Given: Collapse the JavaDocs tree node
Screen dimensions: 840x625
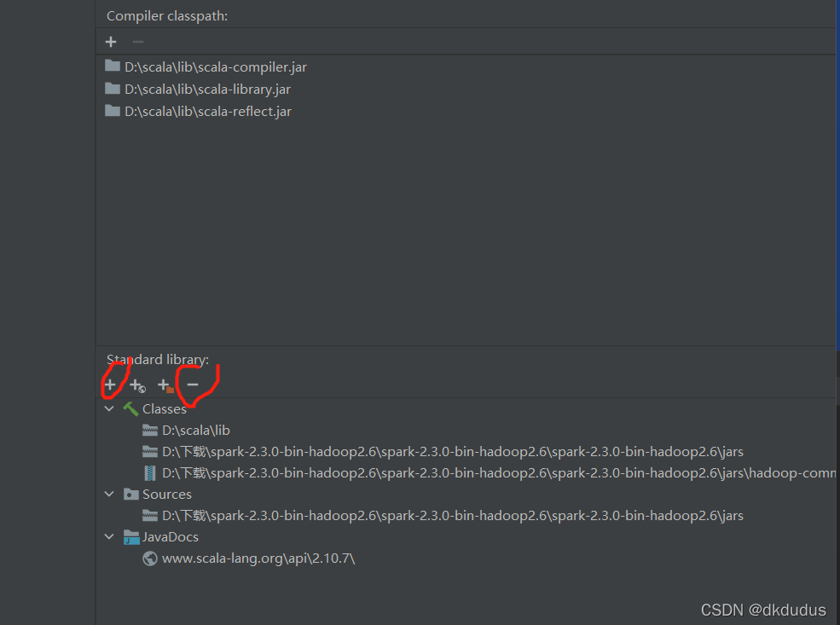Looking at the screenshot, I should (x=109, y=536).
